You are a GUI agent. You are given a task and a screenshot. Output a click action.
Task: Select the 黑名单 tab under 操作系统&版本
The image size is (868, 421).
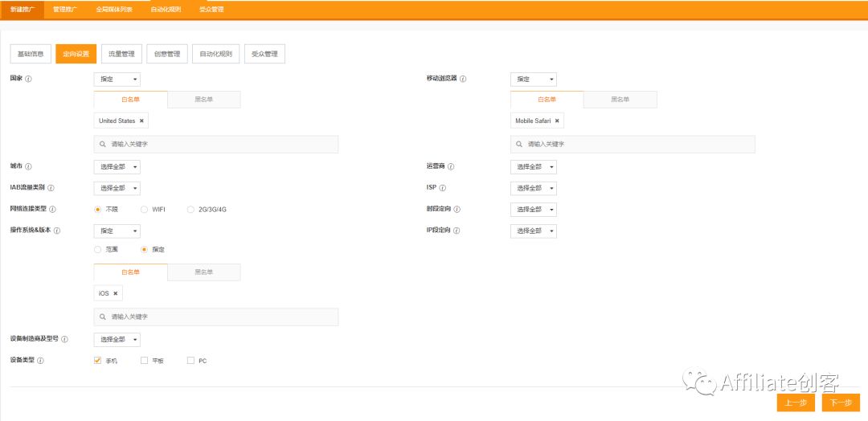[203, 272]
